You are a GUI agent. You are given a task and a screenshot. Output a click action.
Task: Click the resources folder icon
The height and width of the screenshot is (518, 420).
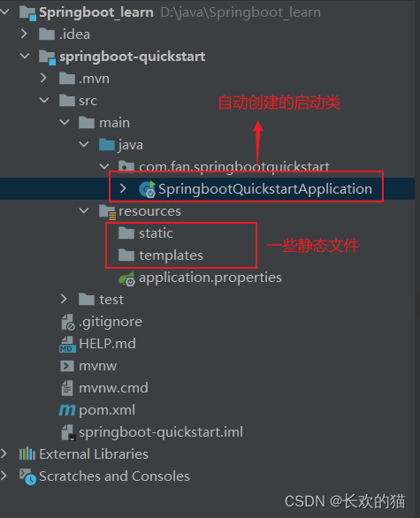(107, 212)
